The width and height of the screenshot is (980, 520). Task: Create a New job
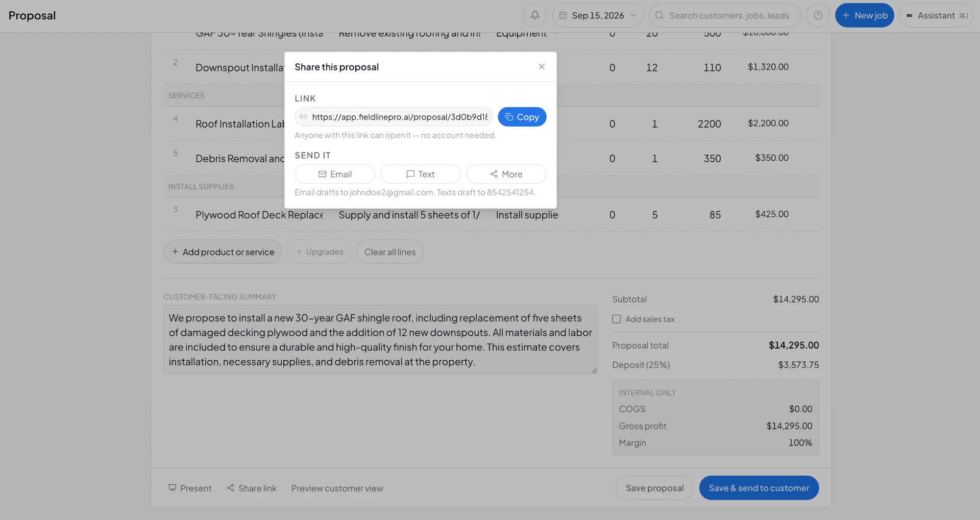click(x=865, y=15)
